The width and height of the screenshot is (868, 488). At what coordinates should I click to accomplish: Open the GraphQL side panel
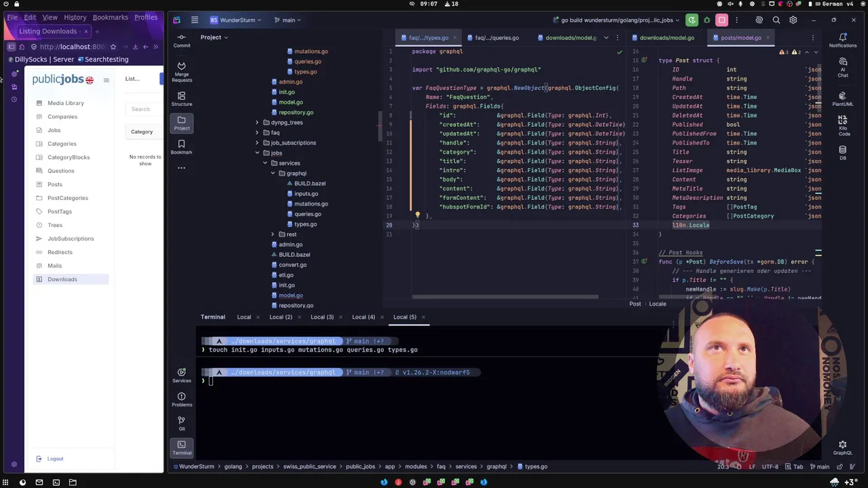843,448
